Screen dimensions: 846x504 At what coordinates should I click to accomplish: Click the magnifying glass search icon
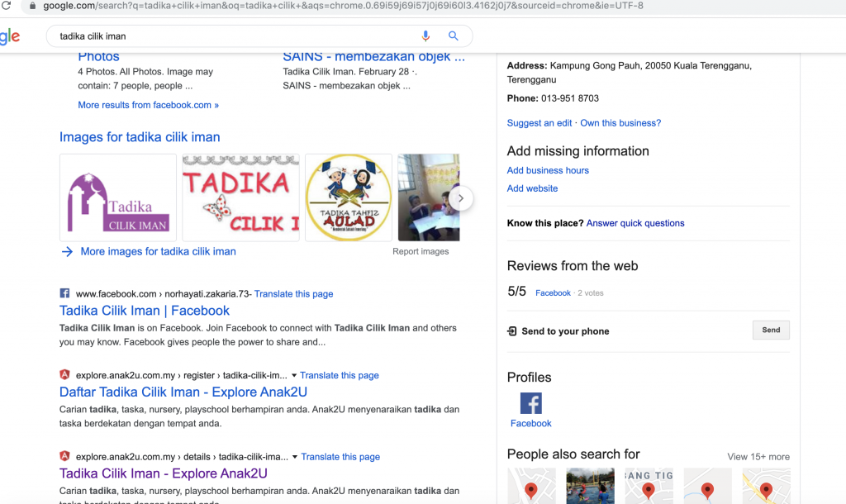pos(454,36)
